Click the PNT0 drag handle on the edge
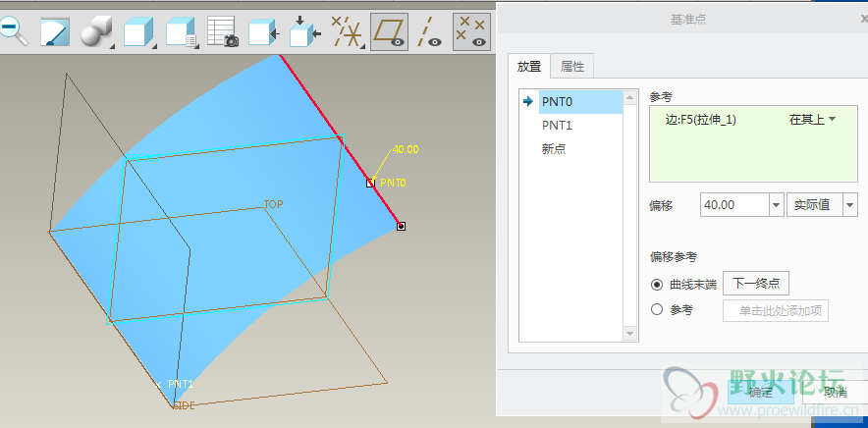Viewport: 868px width, 428px height. click(370, 183)
